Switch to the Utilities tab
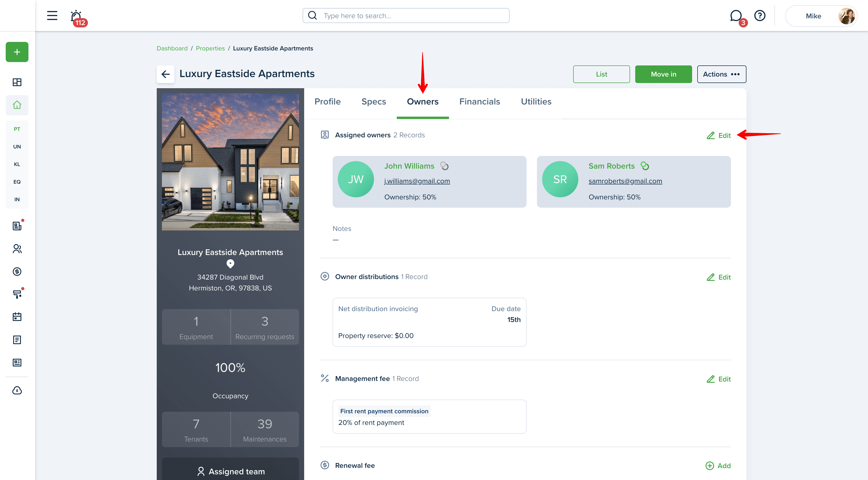The image size is (868, 480). point(536,101)
